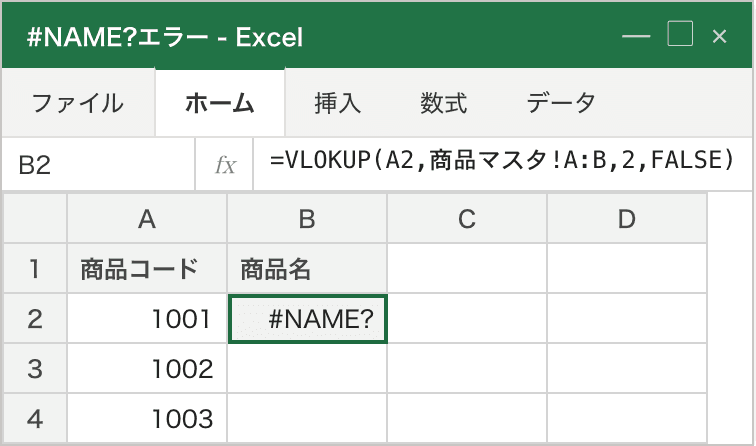
Task: Click empty cell D4
Action: [627, 418]
